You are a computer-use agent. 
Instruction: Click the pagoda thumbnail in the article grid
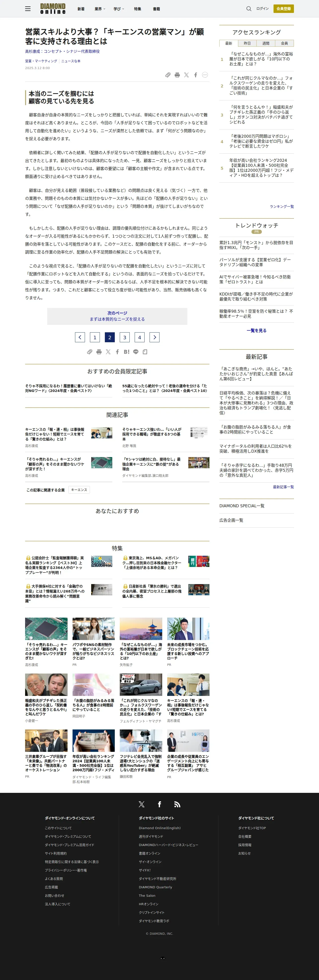141,629
